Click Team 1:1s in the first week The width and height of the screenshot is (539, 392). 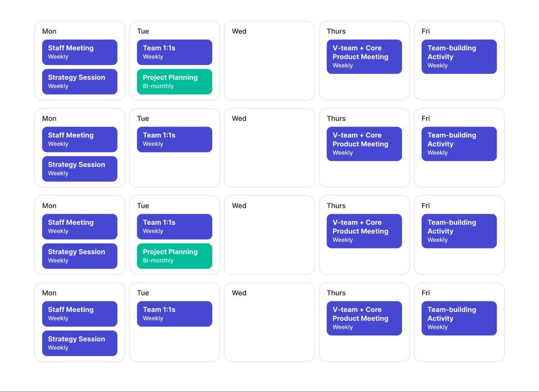[174, 52]
